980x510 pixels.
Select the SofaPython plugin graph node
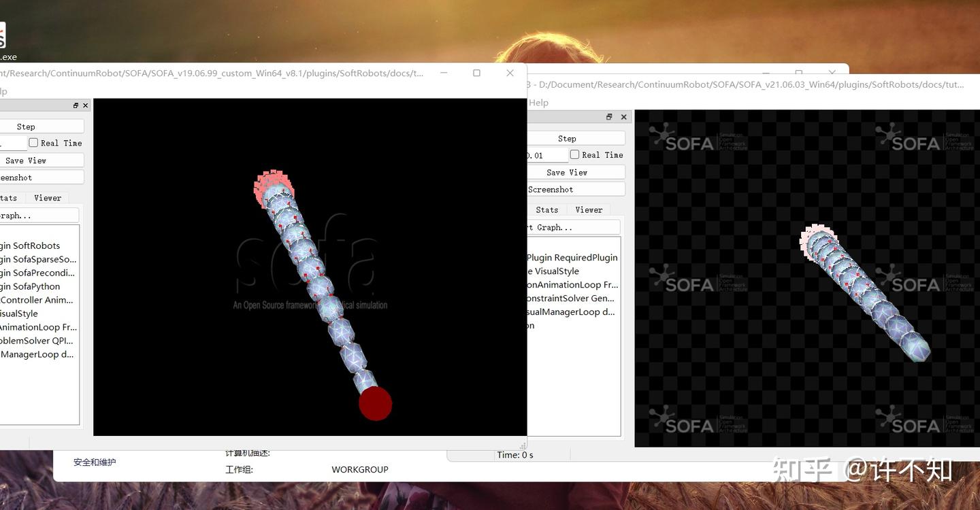pos(30,286)
